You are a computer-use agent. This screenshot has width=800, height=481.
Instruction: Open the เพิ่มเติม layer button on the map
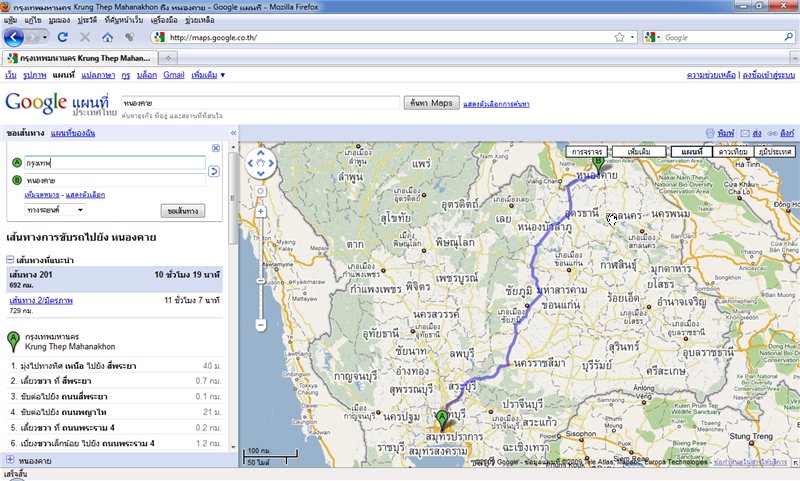[639, 151]
